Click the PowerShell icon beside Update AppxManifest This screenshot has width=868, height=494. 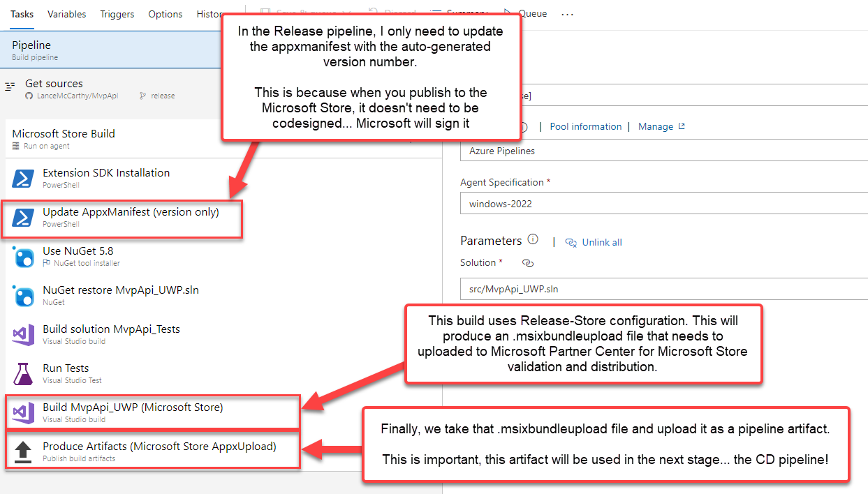tap(23, 218)
